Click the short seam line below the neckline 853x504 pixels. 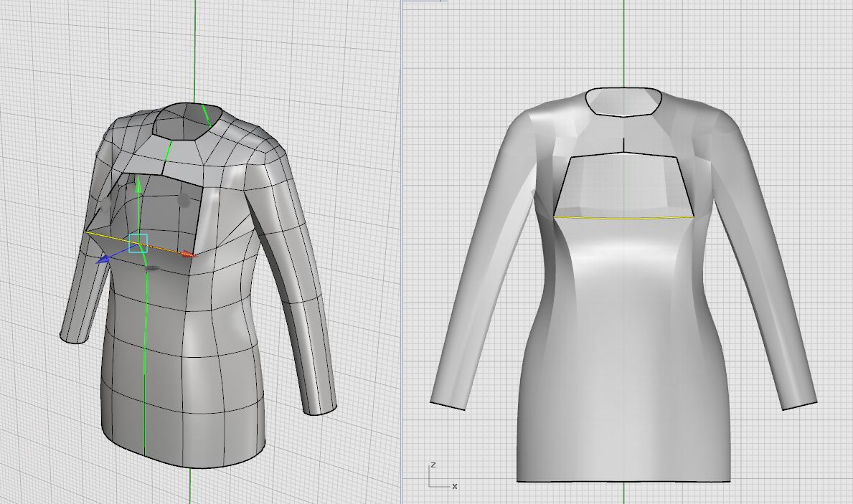tap(624, 144)
